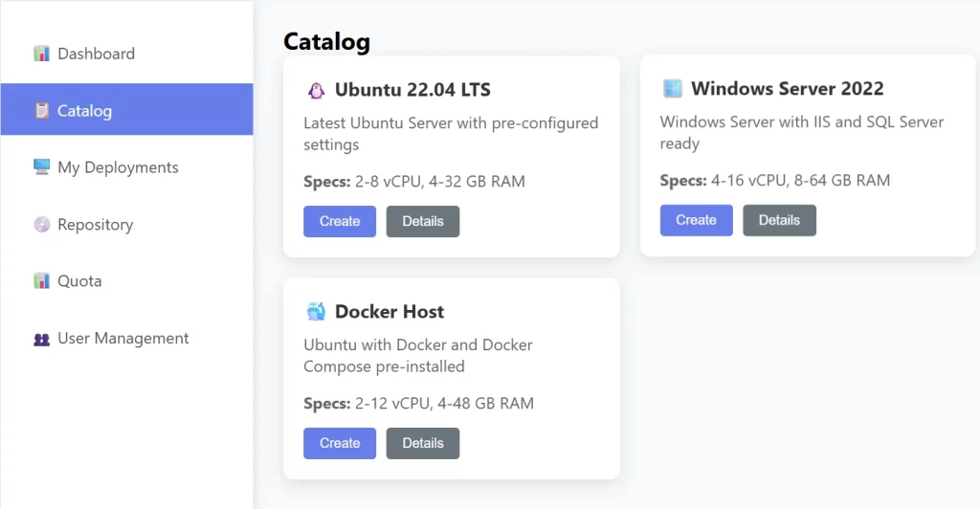The height and width of the screenshot is (509, 980).
Task: Click the Windows Server 2022 card title
Action: 788,89
